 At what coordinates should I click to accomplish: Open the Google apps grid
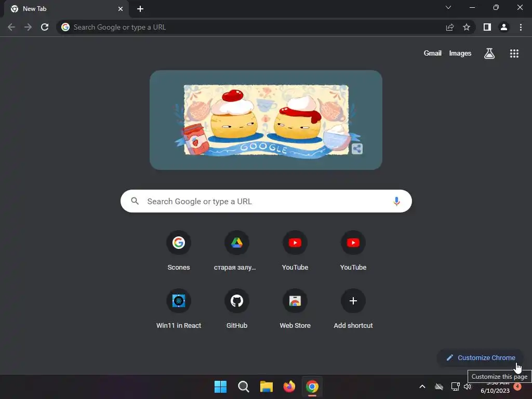click(514, 54)
